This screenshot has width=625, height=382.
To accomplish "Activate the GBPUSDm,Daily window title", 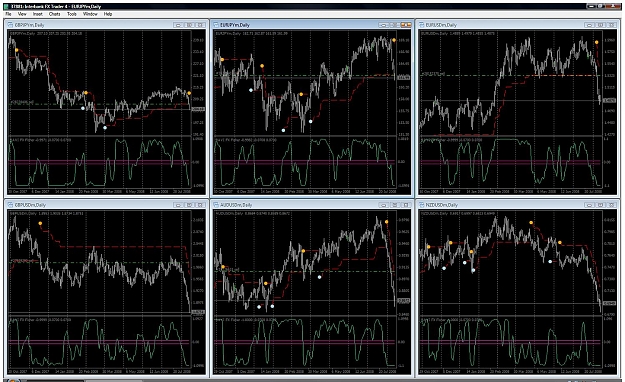I will point(31,205).
